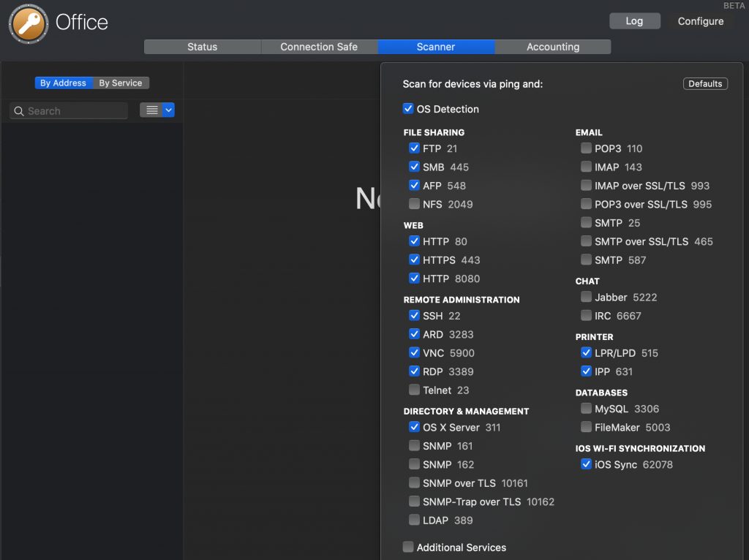Enable Jabber 5222 scanning
749x560 pixels.
[x=586, y=298]
